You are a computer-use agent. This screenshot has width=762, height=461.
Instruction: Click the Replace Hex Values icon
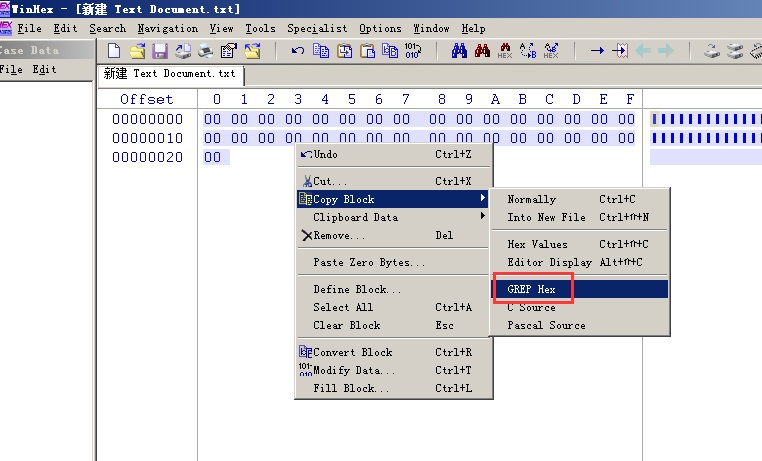(551, 51)
